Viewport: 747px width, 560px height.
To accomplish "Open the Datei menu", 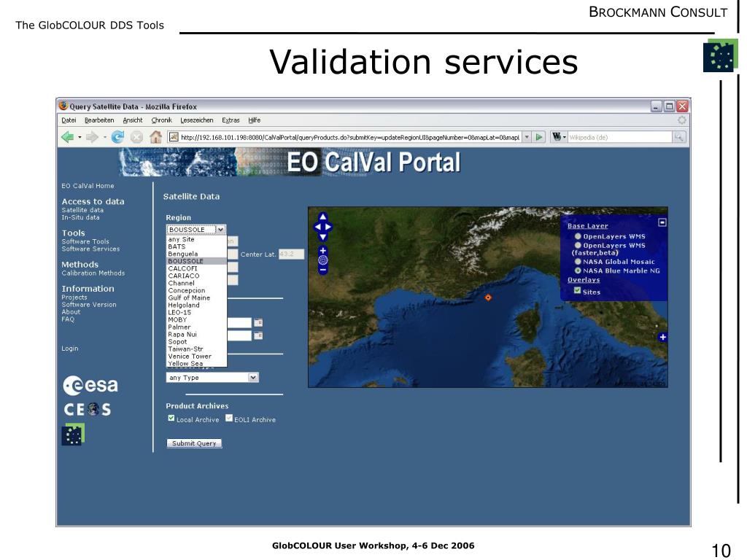I will pos(69,120).
